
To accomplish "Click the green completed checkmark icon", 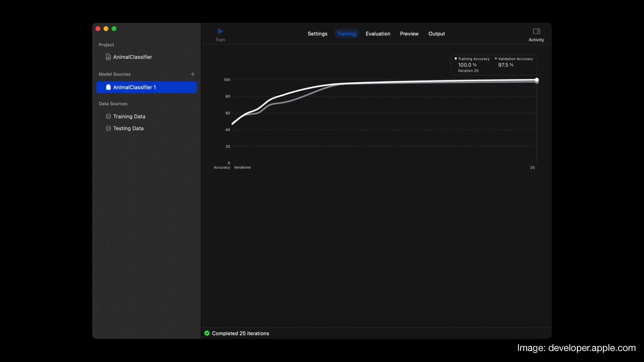I will 207,333.
